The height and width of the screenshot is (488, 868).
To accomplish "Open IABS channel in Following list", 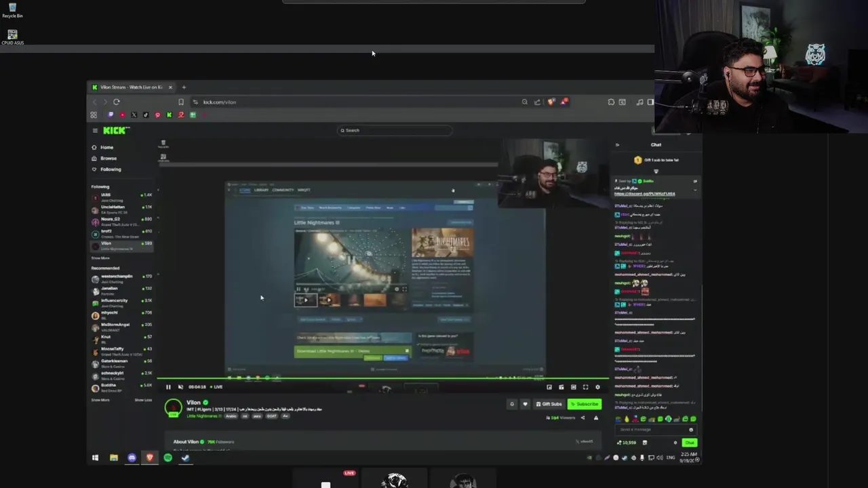I will point(122,197).
